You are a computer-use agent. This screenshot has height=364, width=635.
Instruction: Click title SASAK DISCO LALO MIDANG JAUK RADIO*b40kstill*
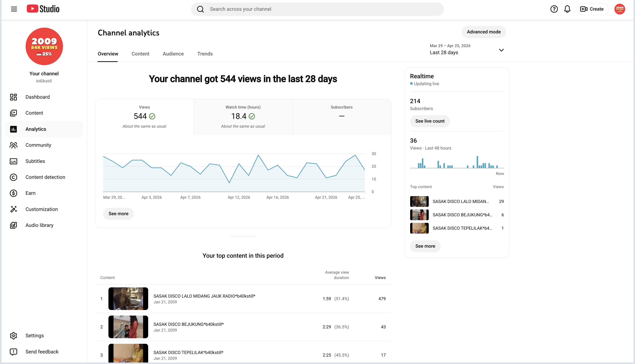click(x=204, y=296)
